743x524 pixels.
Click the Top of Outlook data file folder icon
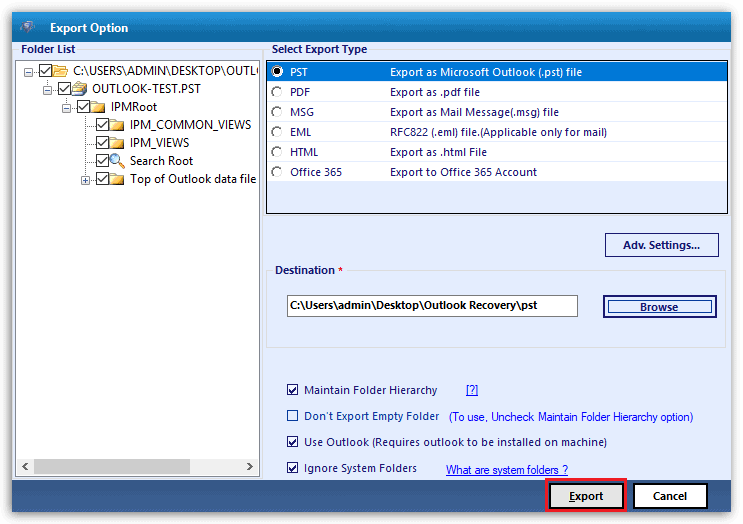click(117, 179)
